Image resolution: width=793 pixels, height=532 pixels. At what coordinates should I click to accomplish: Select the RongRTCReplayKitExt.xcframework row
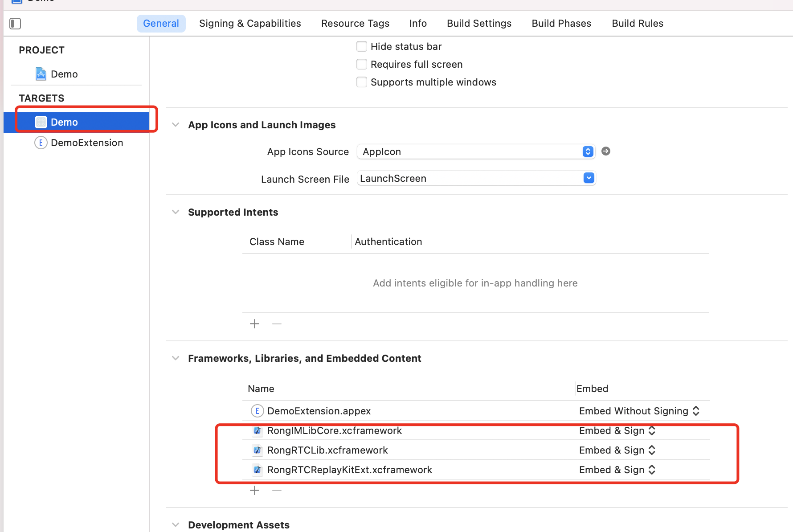click(x=476, y=470)
